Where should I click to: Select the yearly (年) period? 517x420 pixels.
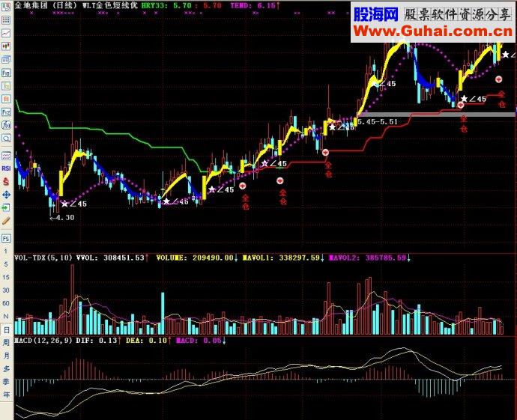click(x=6, y=395)
